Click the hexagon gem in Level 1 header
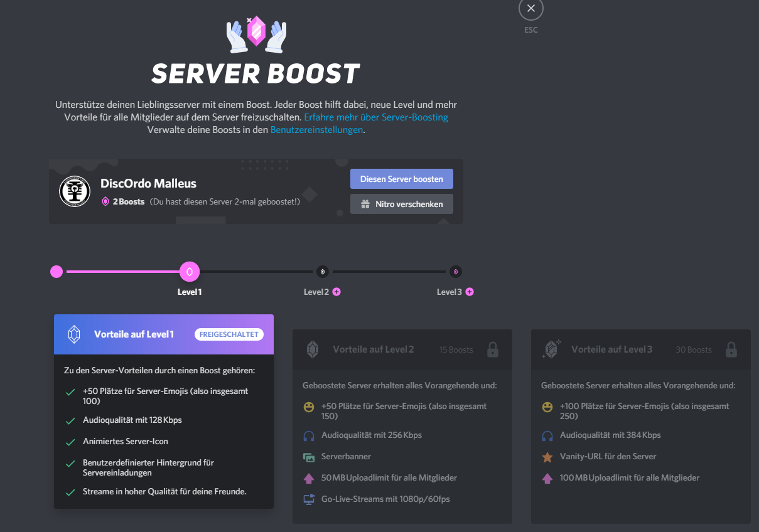This screenshot has width=759, height=532. coord(74,335)
